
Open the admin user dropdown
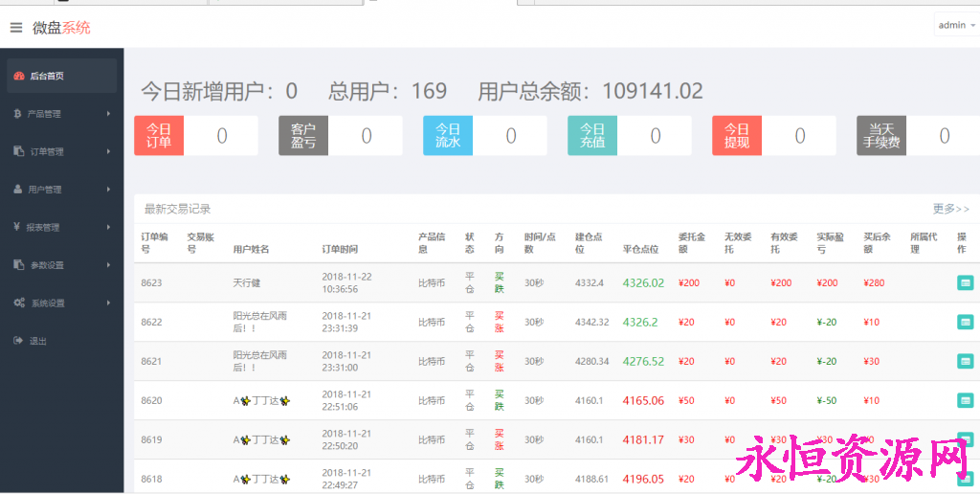(x=956, y=25)
